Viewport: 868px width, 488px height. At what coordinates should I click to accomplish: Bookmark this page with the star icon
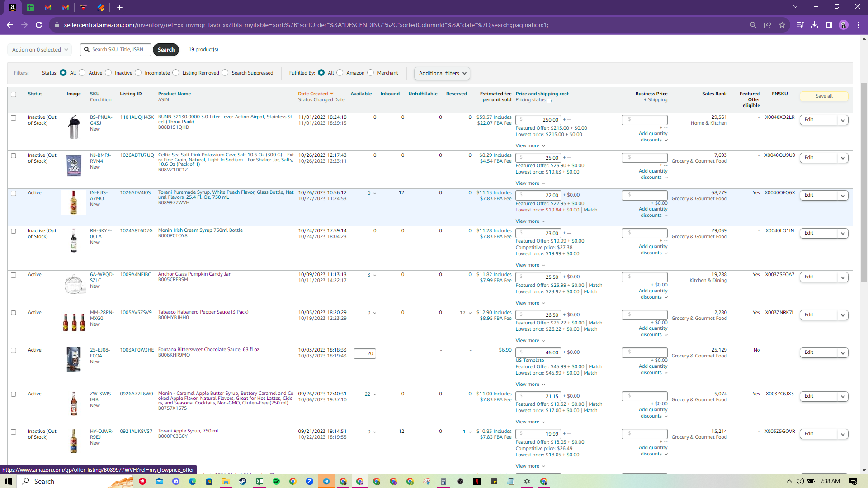pyautogui.click(x=782, y=25)
